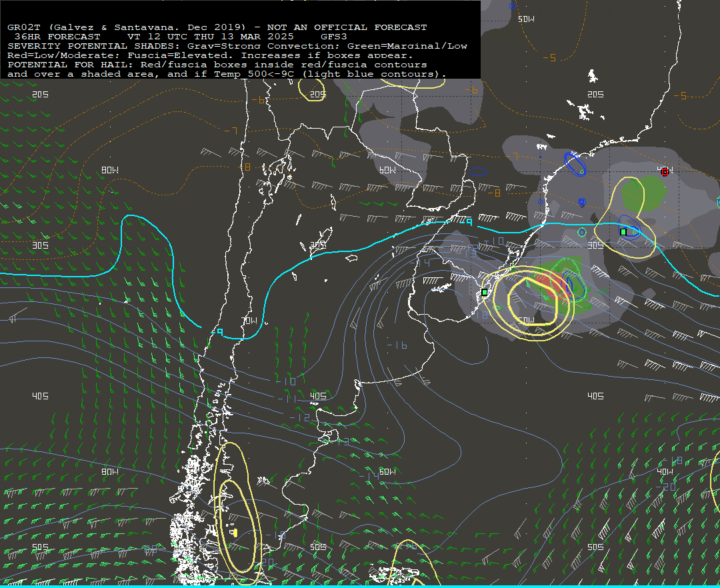Click the POTENTIAL FOR HAIL legend line
720x588 pixels.
(x=217, y=65)
